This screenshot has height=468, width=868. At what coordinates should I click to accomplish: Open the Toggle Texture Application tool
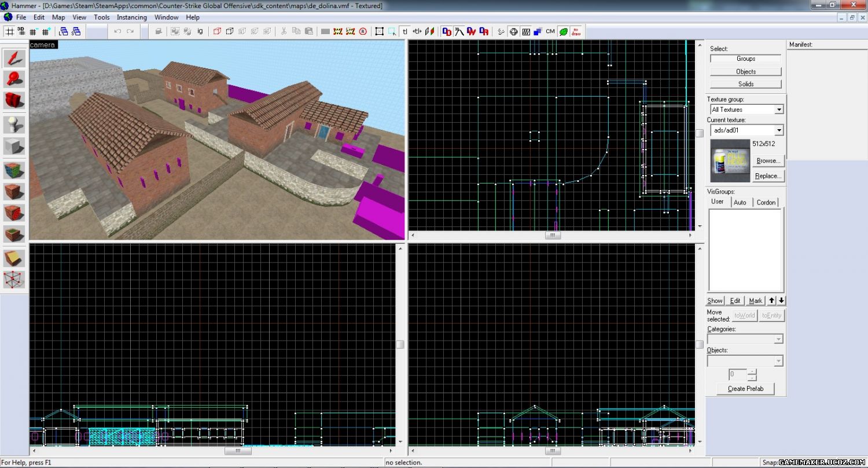pyautogui.click(x=14, y=171)
